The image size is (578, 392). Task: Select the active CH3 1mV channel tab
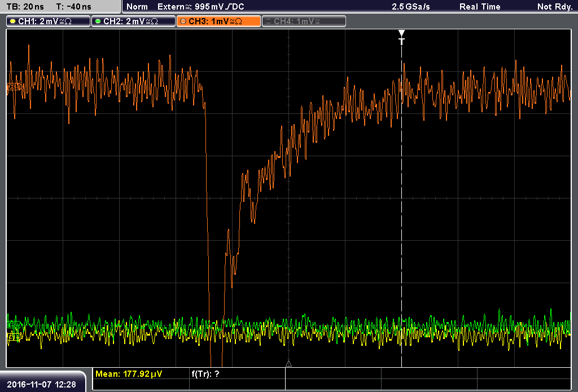click(218, 21)
